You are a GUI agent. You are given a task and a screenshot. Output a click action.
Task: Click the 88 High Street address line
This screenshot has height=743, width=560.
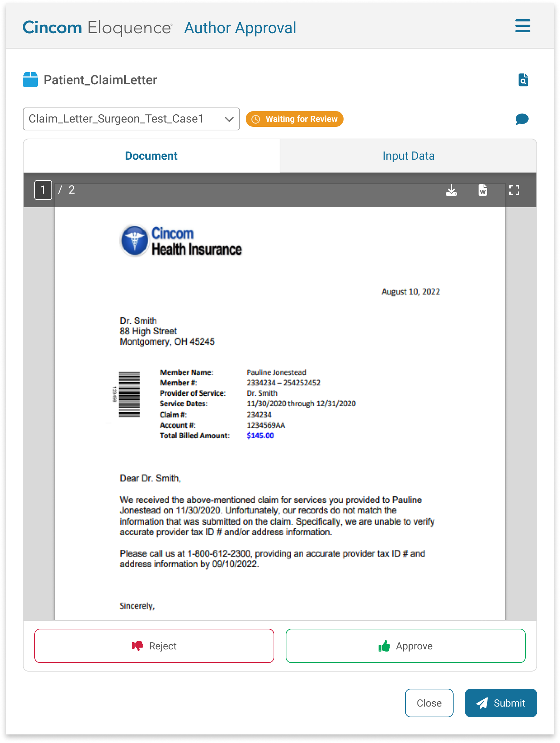tap(148, 331)
